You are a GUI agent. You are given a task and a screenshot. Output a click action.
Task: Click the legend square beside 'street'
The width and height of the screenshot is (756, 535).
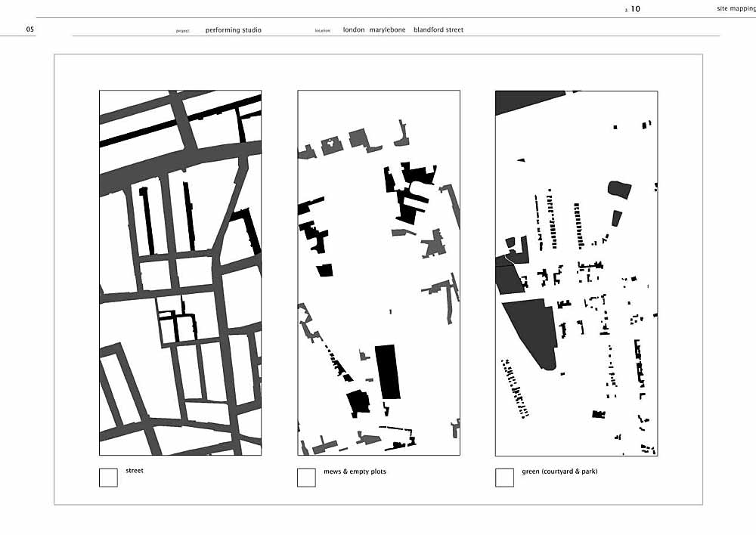coord(108,477)
